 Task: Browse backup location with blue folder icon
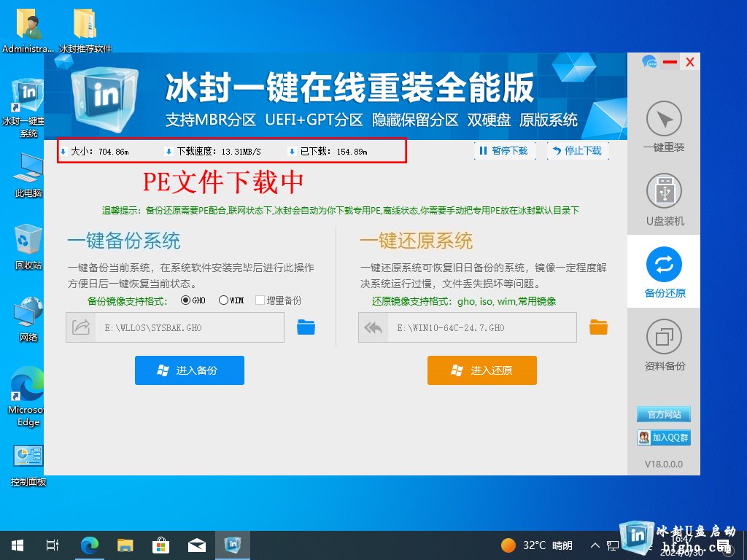coord(306,327)
